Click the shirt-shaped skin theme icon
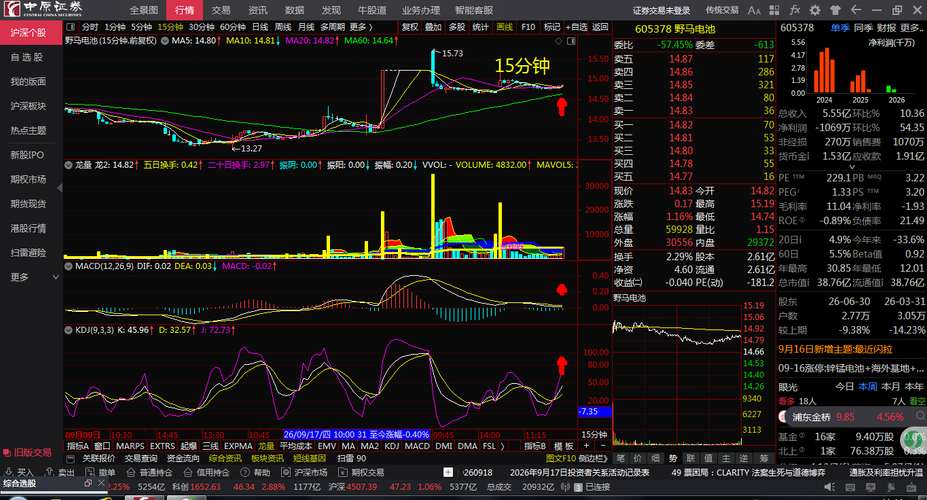927x500 pixels. (835, 10)
